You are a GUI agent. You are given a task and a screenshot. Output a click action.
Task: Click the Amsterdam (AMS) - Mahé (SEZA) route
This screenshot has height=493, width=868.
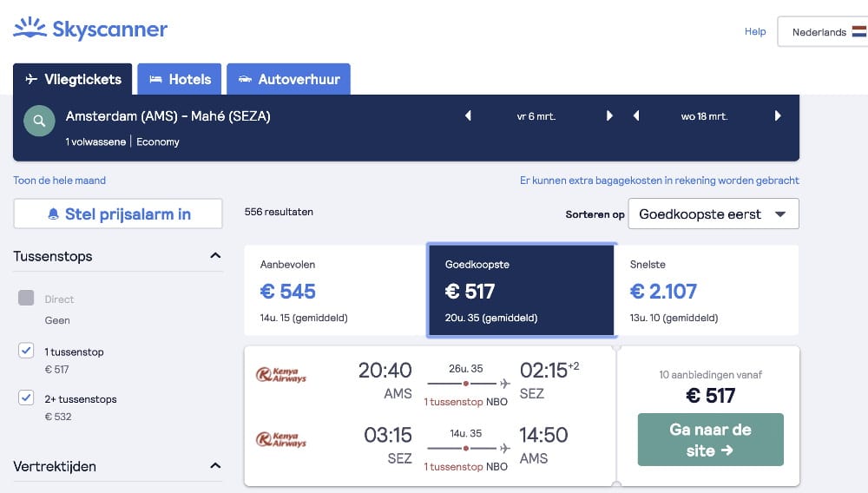pyautogui.click(x=168, y=116)
